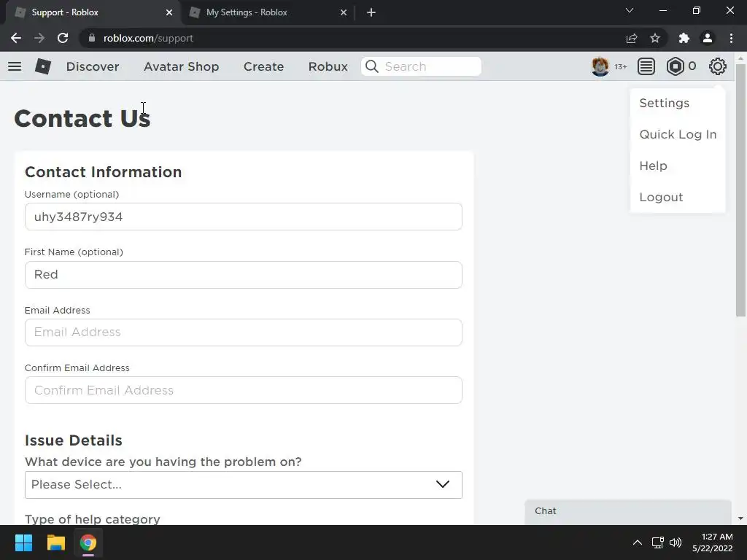Log out via the Logout entry
This screenshot has height=560, width=747.
point(661,197)
